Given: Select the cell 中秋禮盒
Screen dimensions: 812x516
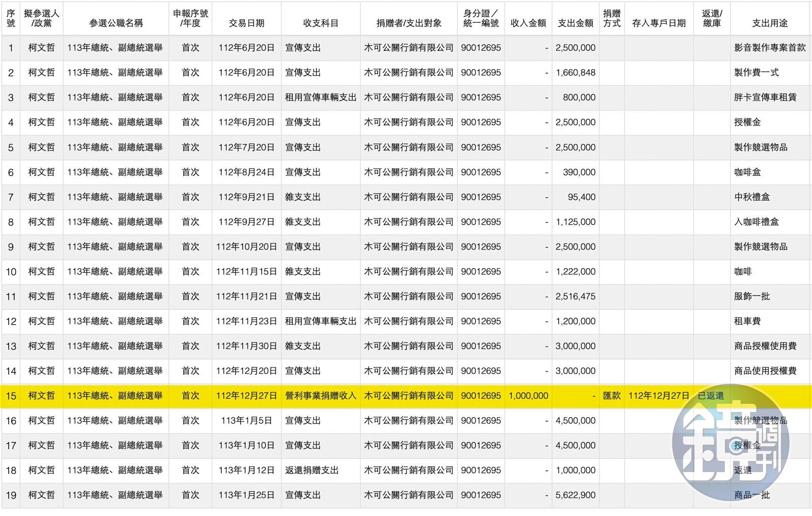Looking at the screenshot, I should [752, 197].
